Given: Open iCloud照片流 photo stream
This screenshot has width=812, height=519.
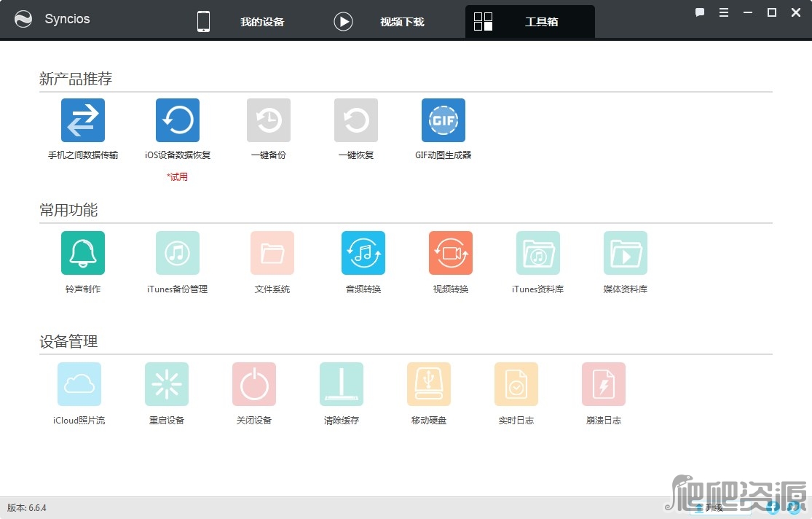Looking at the screenshot, I should [x=79, y=384].
